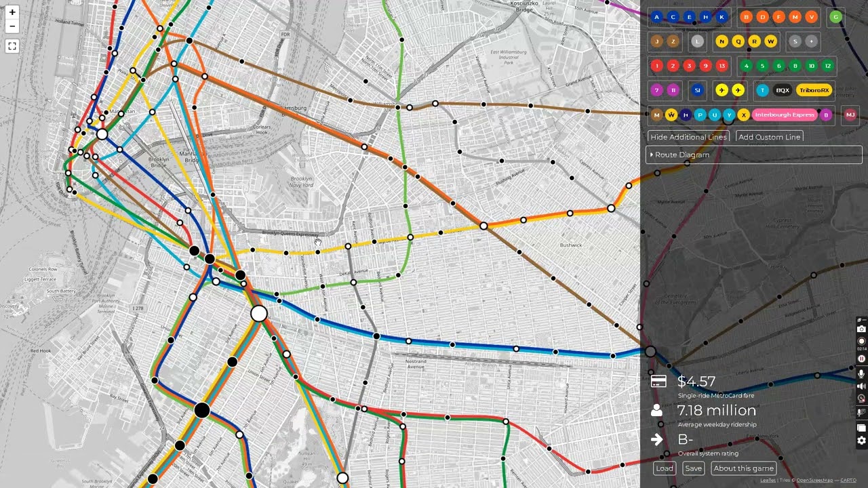Select the blue E line badge

pos(689,17)
